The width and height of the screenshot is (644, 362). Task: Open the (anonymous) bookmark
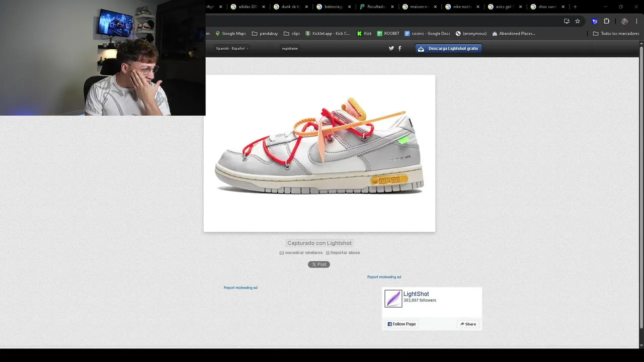click(x=471, y=34)
